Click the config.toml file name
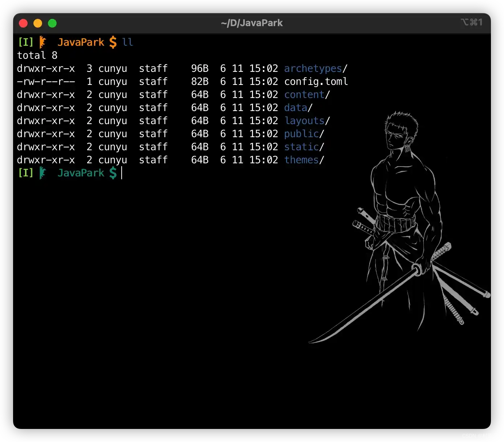504x442 pixels. [316, 82]
